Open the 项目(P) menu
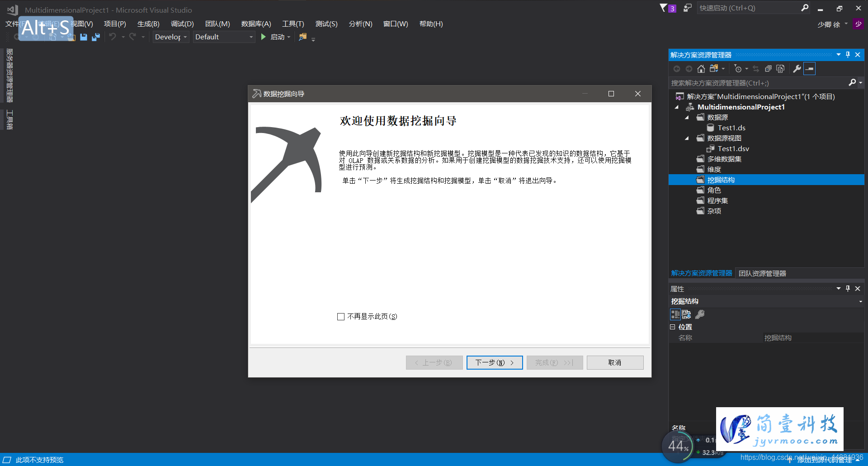The image size is (868, 466). pos(115,24)
